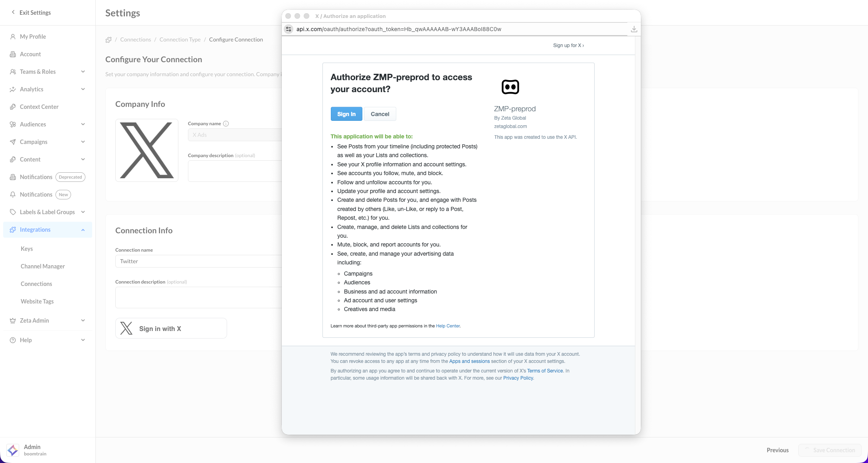Click the Exit Settings back arrow
This screenshot has height=463, width=868.
[x=13, y=12]
